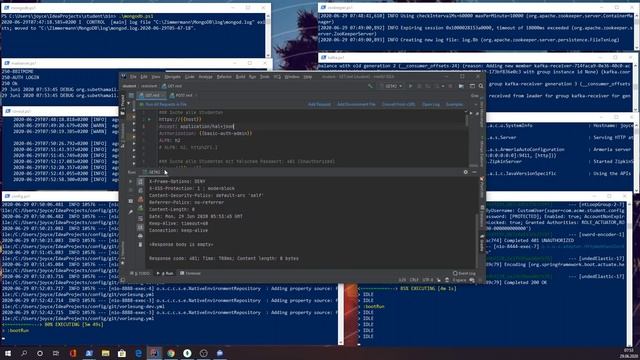Viewport: 640px width, 360px height.
Task: Click the rerun icon in Run panel
Action: coord(131,181)
